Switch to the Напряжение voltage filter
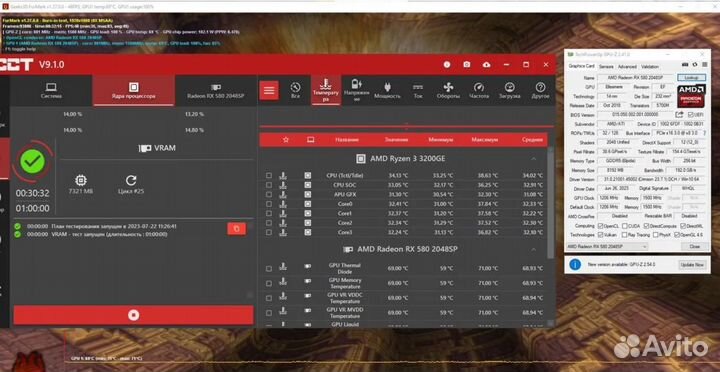 tap(356, 90)
